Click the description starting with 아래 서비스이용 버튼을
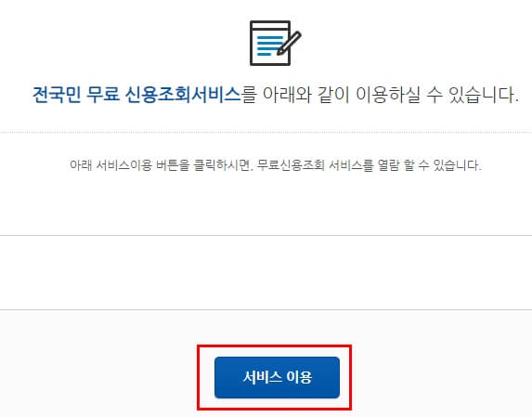Image resolution: width=532 pixels, height=417 pixels. pyautogui.click(x=276, y=165)
